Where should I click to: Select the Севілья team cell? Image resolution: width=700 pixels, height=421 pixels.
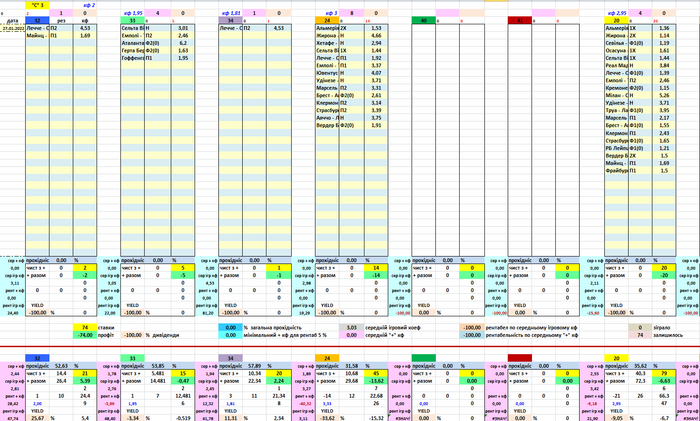(x=617, y=43)
